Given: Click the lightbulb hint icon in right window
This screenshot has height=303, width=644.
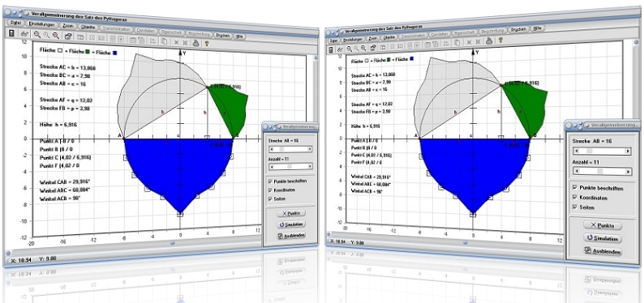Looking at the screenshot, I should 500,41.
